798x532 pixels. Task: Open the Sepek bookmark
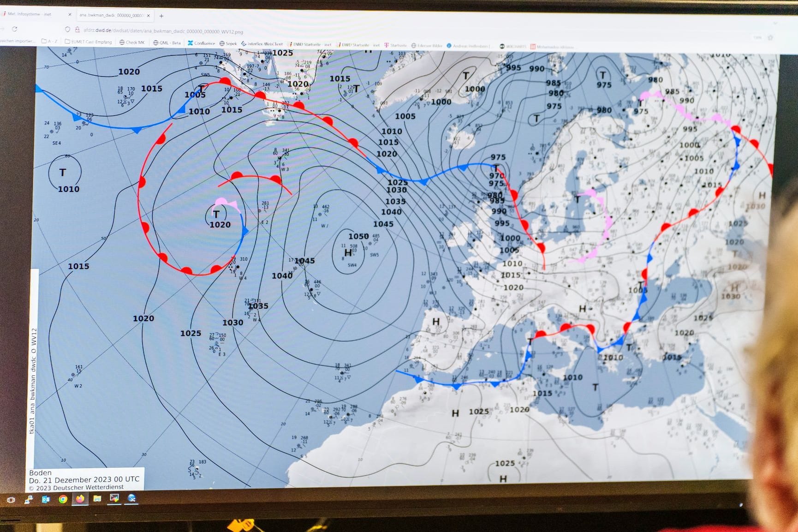point(228,43)
